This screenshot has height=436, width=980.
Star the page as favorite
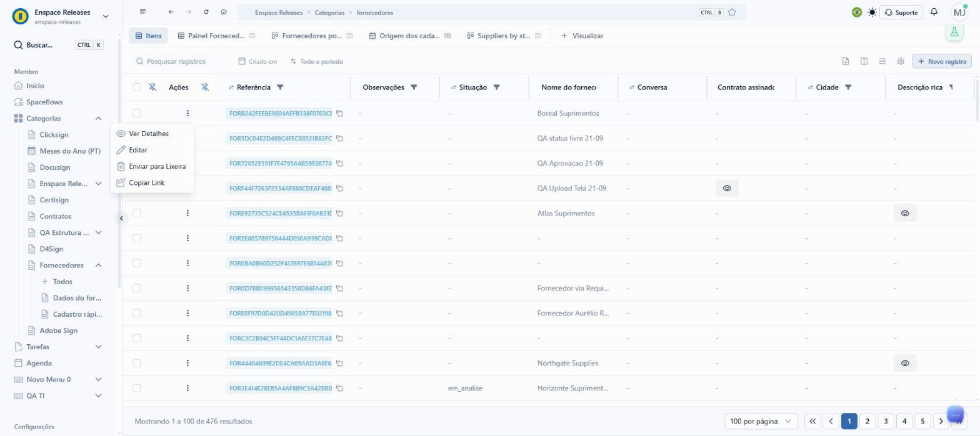[x=732, y=12]
